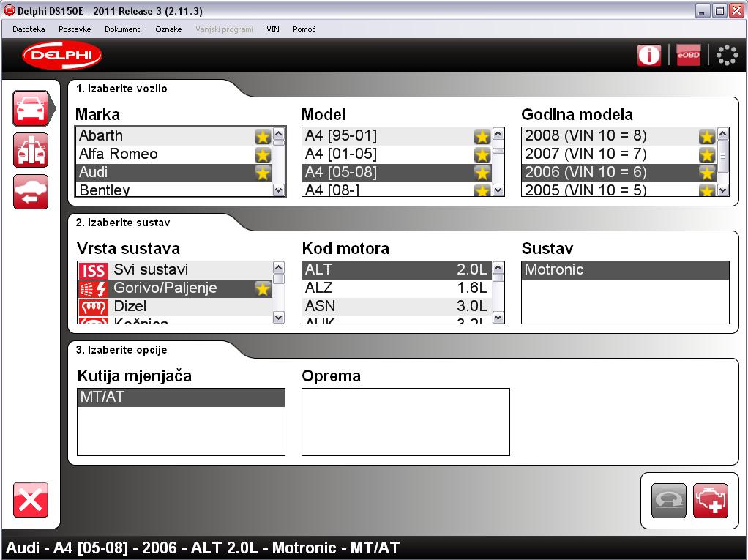Viewport: 748px width, 560px height.
Task: Toggle favorite star for Alfa Romeo
Action: point(262,154)
